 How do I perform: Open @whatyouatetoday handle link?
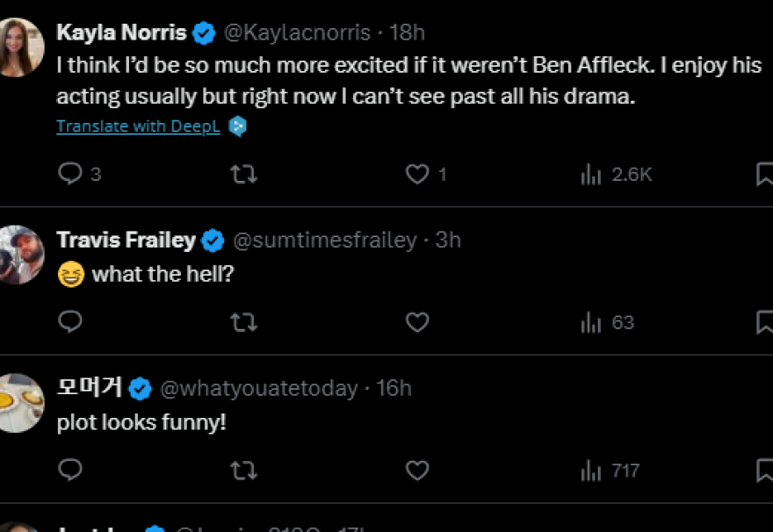point(259,388)
